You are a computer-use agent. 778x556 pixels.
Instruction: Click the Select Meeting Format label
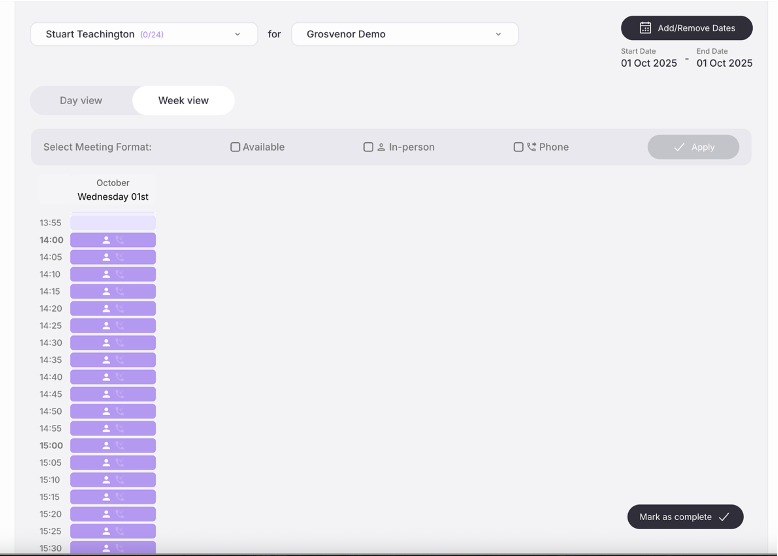coord(97,147)
